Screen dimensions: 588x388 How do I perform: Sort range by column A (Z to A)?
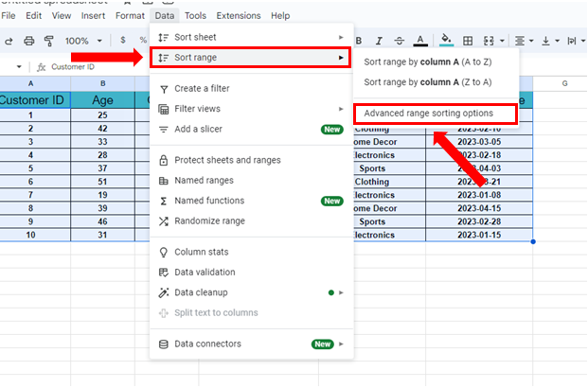click(437, 82)
